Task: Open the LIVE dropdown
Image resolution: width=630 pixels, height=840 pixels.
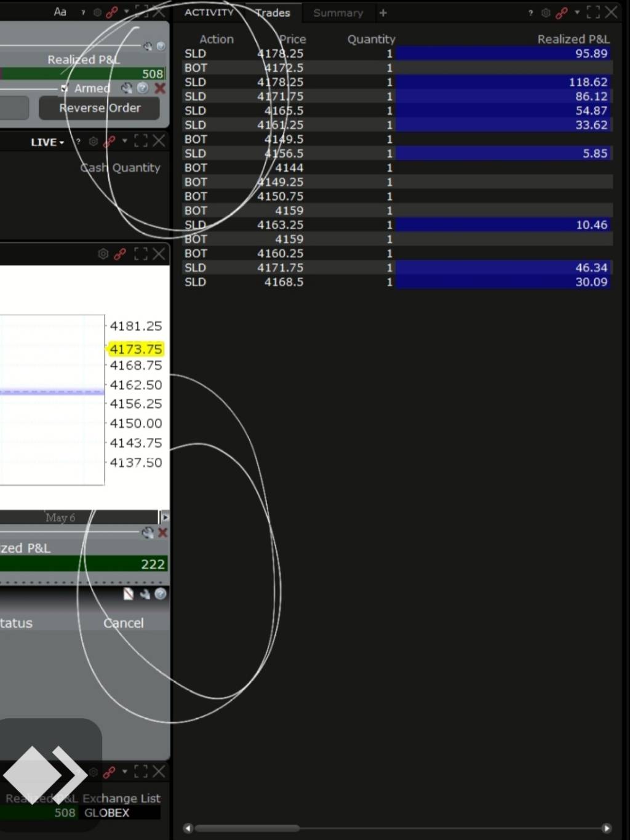Action: click(x=47, y=142)
